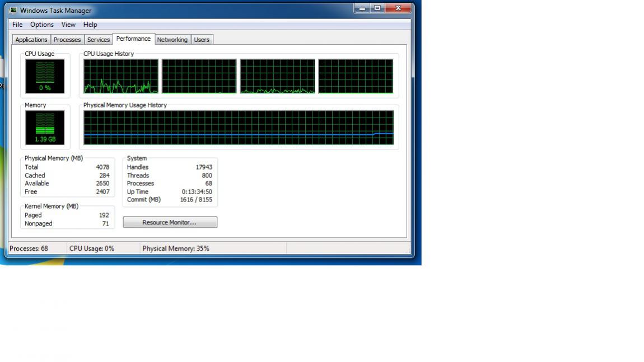
Task: Open the Help menu
Action: pyautogui.click(x=90, y=25)
